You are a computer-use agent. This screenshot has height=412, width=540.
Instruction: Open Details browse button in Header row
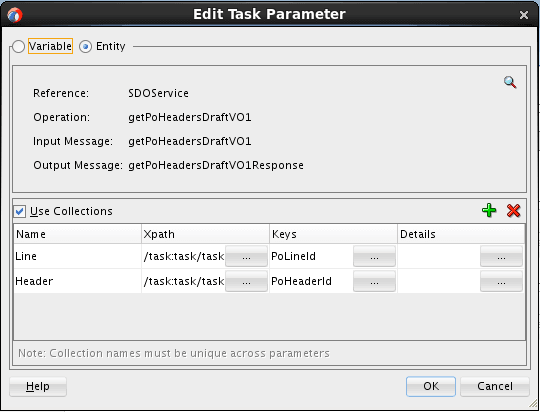click(501, 281)
